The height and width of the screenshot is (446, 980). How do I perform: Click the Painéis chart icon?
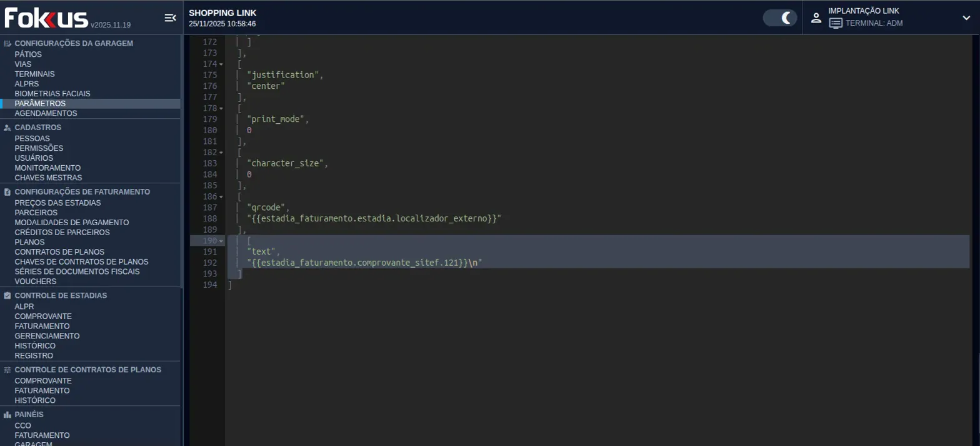pyautogui.click(x=7, y=415)
